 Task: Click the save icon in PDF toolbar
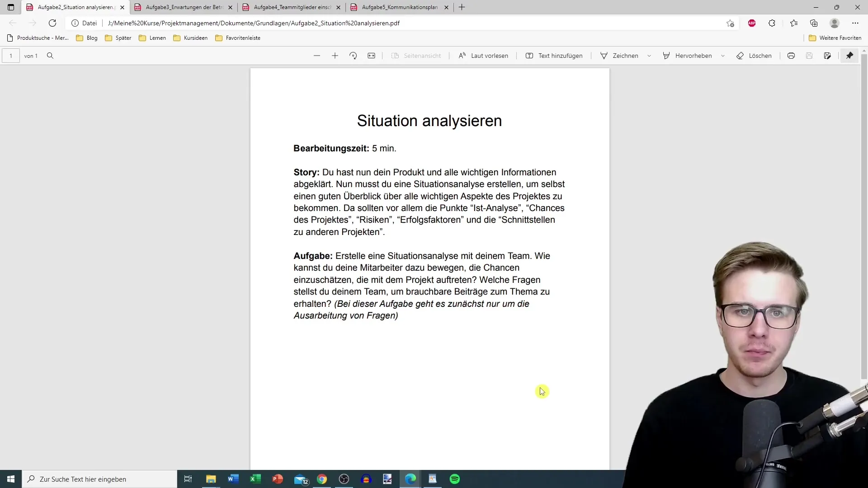pyautogui.click(x=809, y=56)
